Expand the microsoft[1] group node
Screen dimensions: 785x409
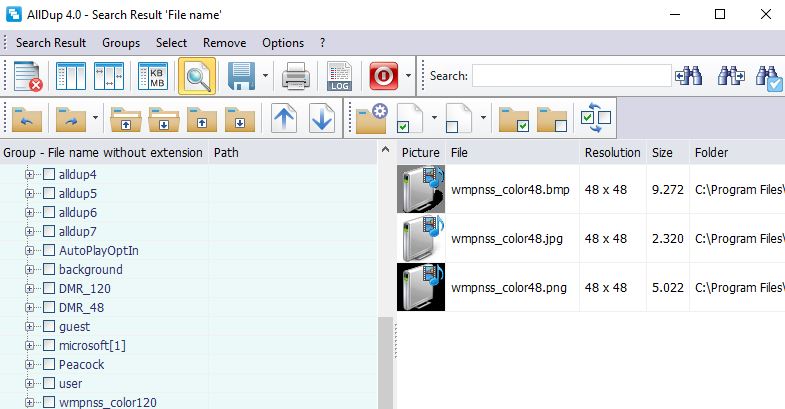30,345
